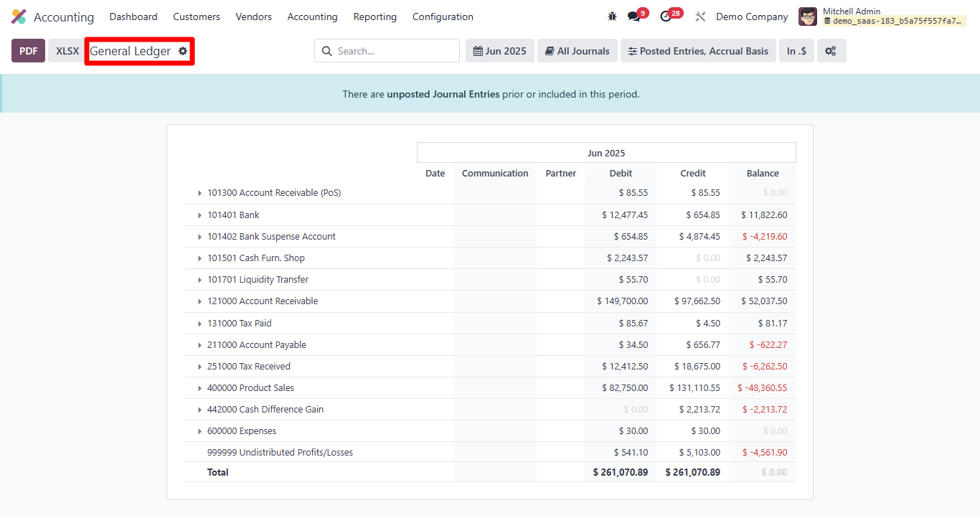
Task: Click Account Receivable debit $ 149,700.00
Action: (x=622, y=301)
